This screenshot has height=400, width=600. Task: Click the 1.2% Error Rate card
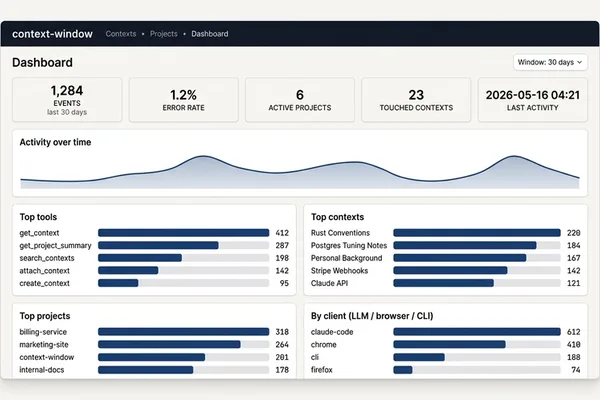[183, 100]
